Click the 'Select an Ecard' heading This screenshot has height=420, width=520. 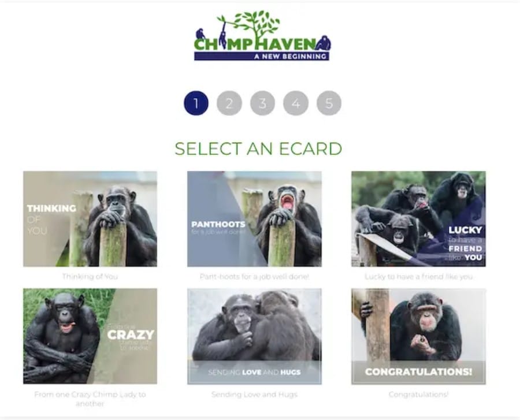[258, 148]
